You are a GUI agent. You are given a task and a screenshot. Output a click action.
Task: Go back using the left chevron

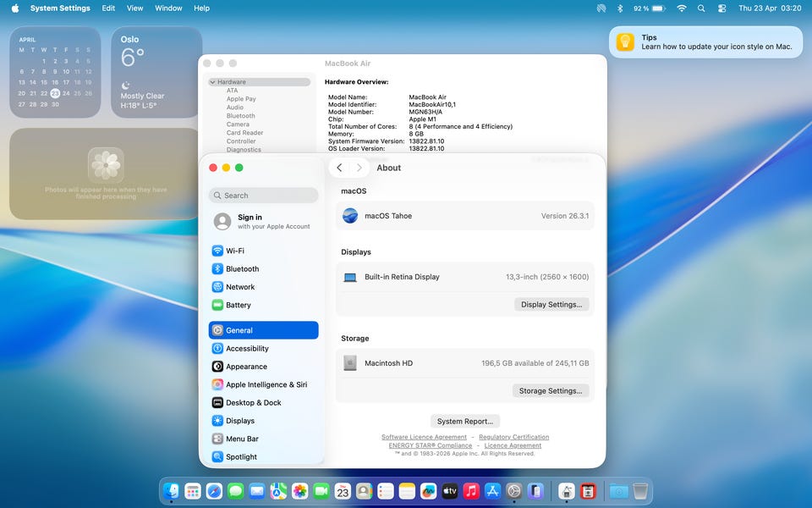[x=339, y=168]
